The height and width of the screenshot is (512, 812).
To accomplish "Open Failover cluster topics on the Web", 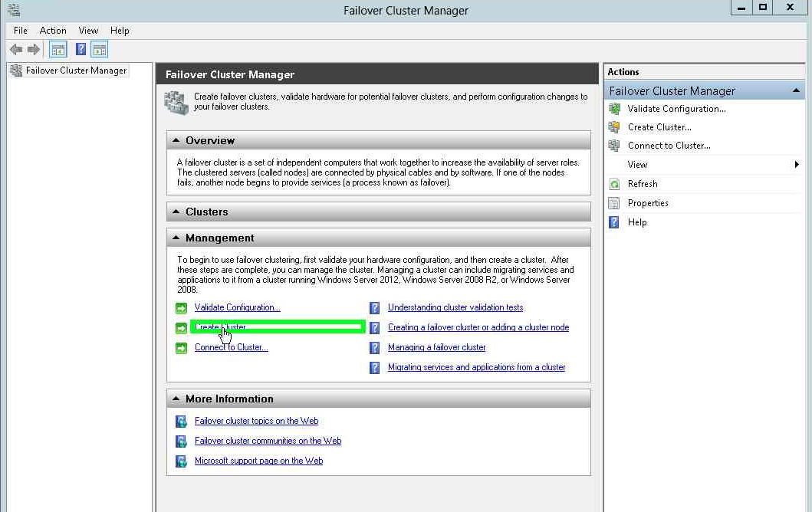I will pos(256,421).
